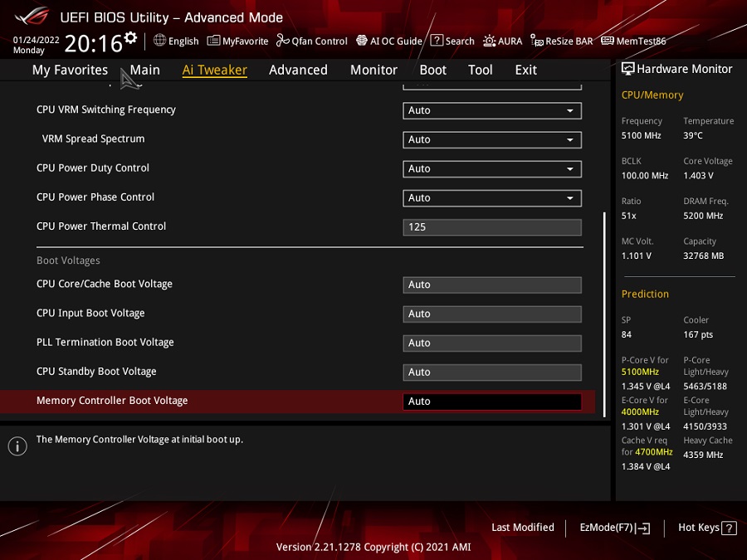
Task: Click the Memory Controller Boot Voltage field
Action: click(492, 402)
